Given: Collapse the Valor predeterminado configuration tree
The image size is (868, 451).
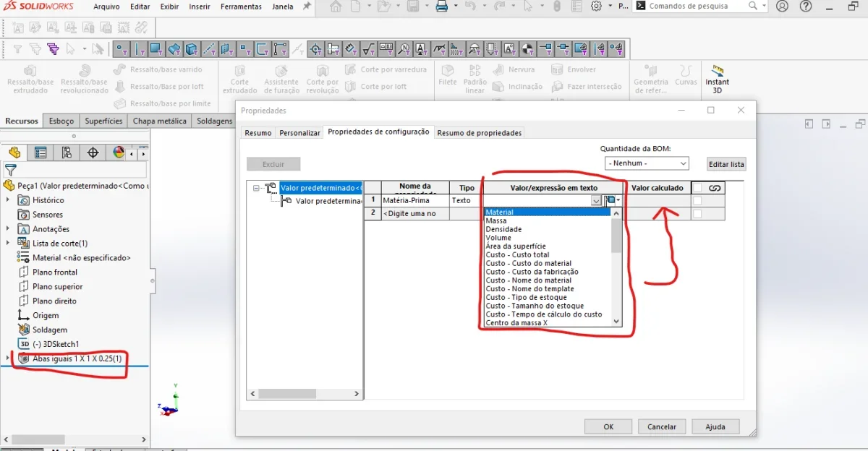Looking at the screenshot, I should 256,188.
